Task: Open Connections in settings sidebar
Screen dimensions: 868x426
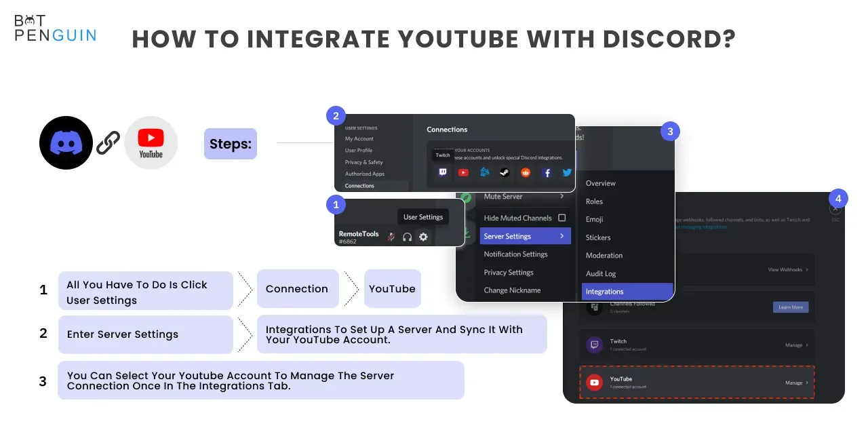Action: 374,185
